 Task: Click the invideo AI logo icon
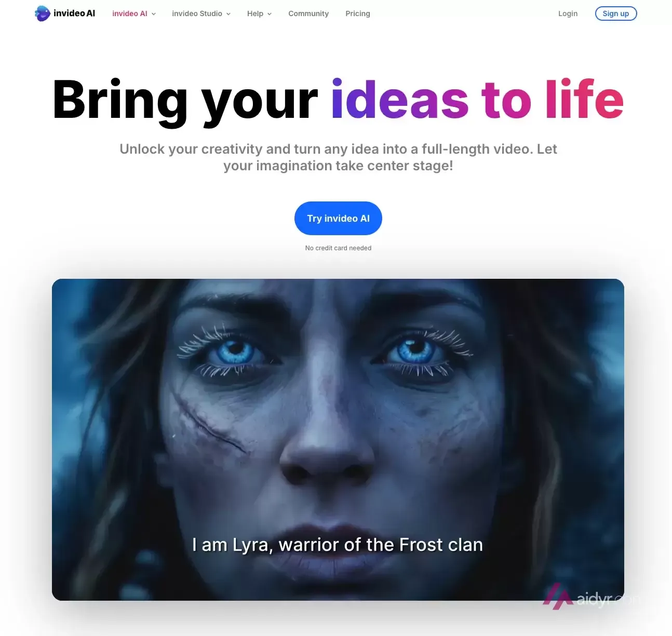tap(42, 13)
